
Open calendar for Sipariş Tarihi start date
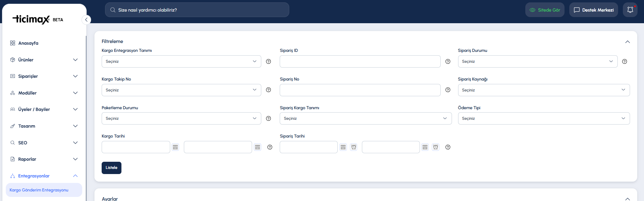point(343,147)
